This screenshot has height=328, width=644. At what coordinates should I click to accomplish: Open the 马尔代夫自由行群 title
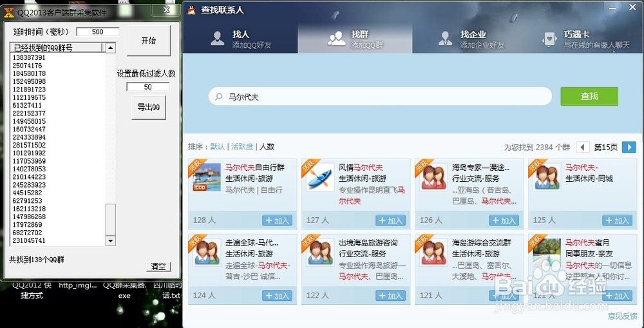[x=254, y=168]
